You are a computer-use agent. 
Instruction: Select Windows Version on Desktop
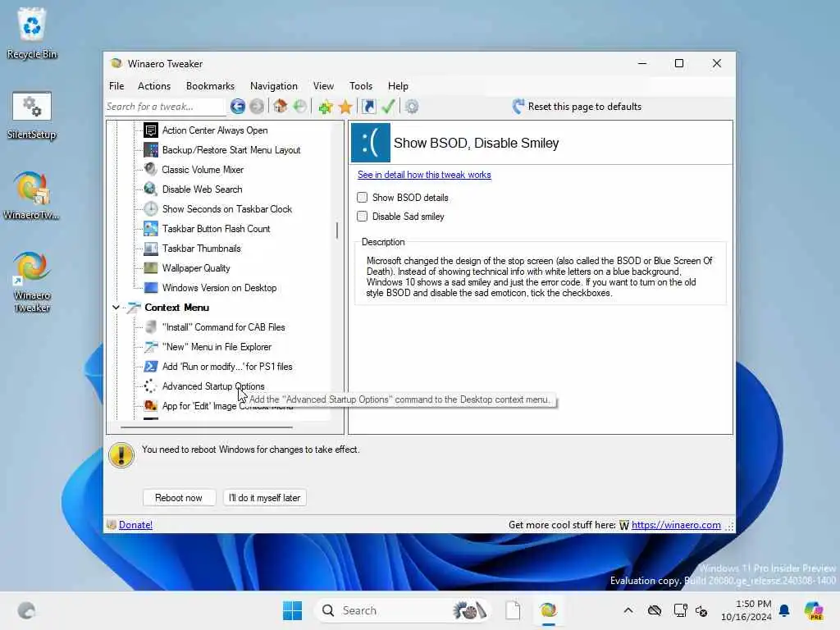click(x=220, y=288)
